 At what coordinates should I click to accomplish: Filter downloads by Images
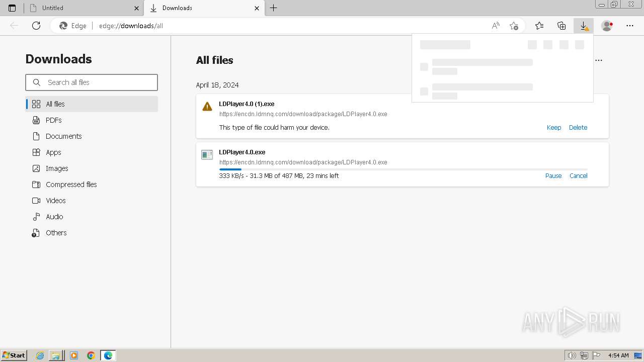92,168
